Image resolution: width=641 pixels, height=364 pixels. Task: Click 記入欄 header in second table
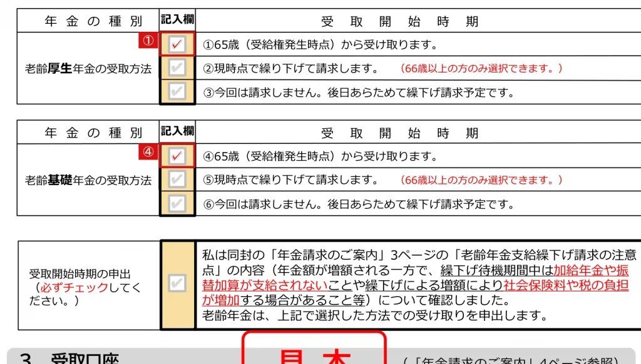point(177,131)
